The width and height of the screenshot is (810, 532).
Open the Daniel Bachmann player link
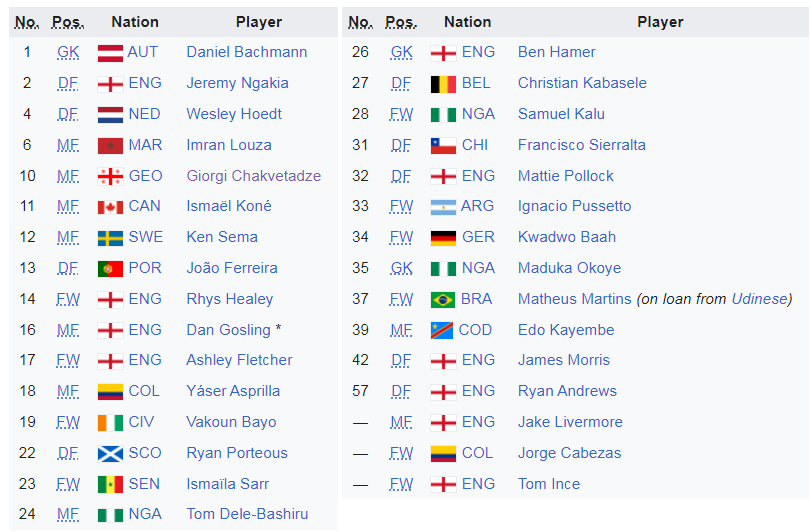point(246,52)
